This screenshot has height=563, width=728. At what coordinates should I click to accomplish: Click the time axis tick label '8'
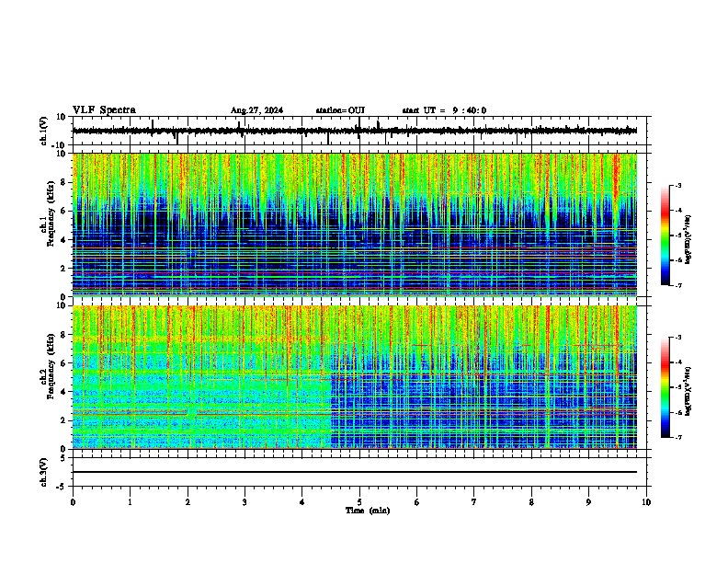pos(531,502)
